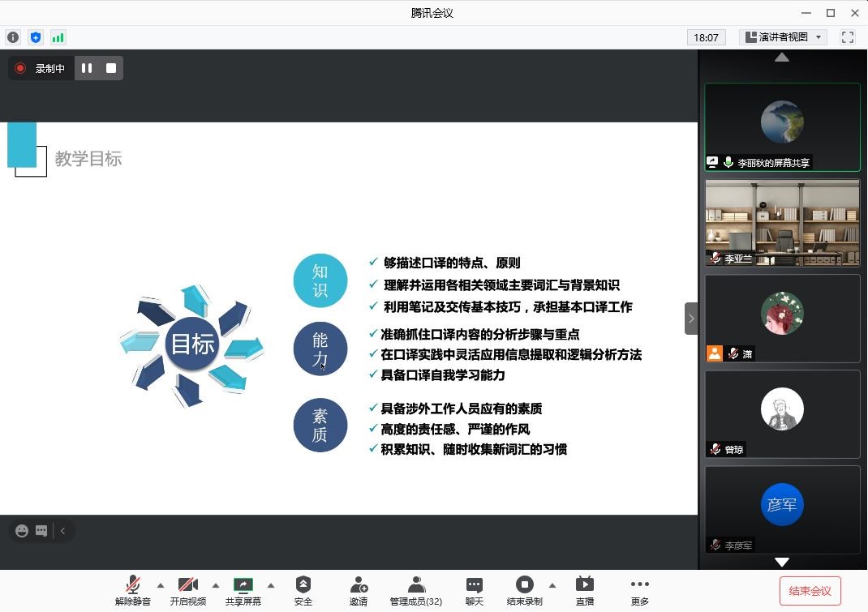Click the green network signal icon
Viewport: 868px width, 612px height.
(x=58, y=37)
